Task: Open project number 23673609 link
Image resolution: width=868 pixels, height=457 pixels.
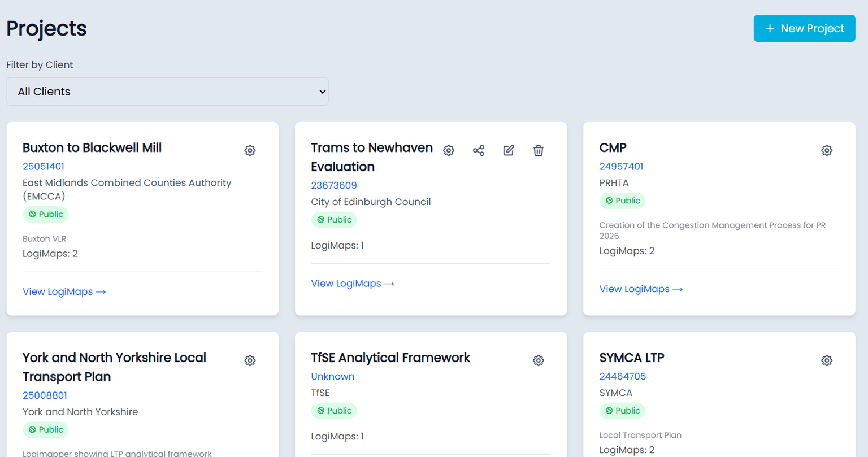Action: coord(334,185)
